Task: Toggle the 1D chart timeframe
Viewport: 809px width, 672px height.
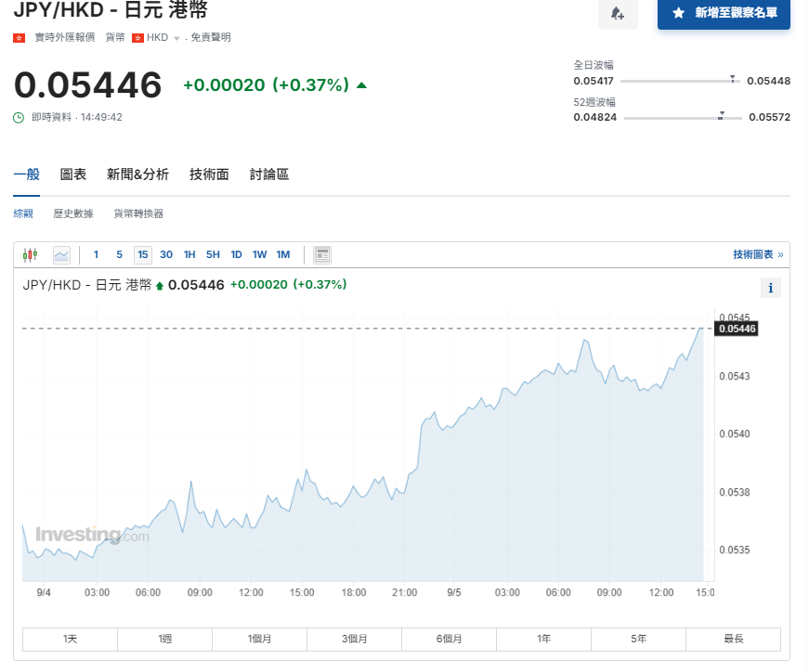Action: [236, 253]
